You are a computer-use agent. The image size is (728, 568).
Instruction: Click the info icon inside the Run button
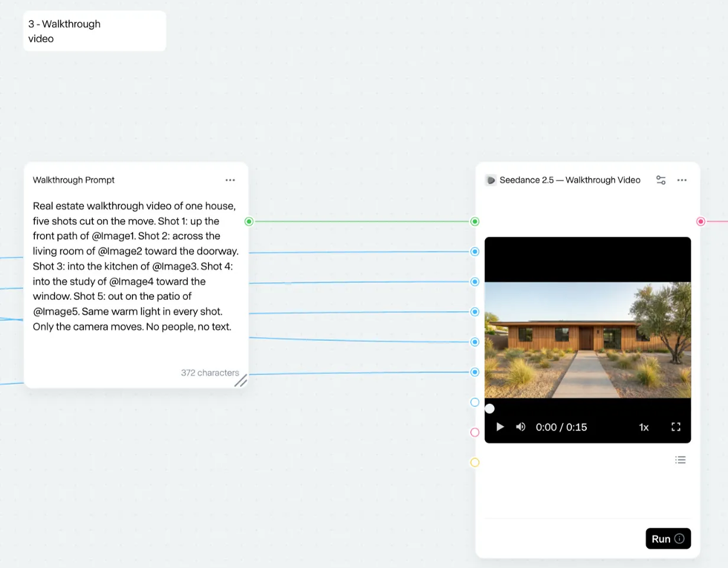[x=680, y=538]
